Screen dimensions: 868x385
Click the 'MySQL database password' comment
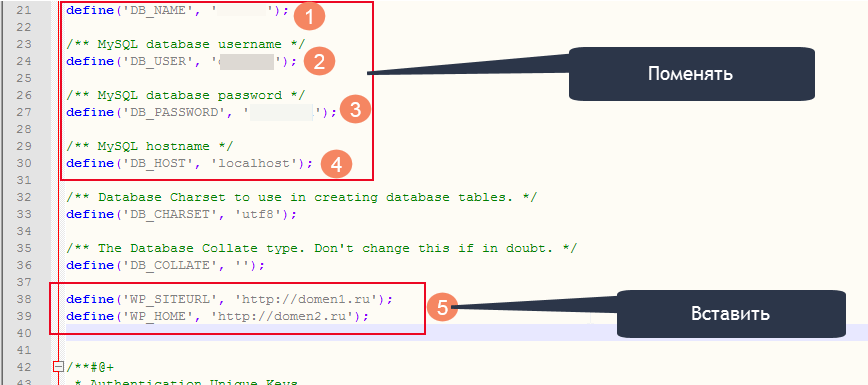(x=185, y=95)
